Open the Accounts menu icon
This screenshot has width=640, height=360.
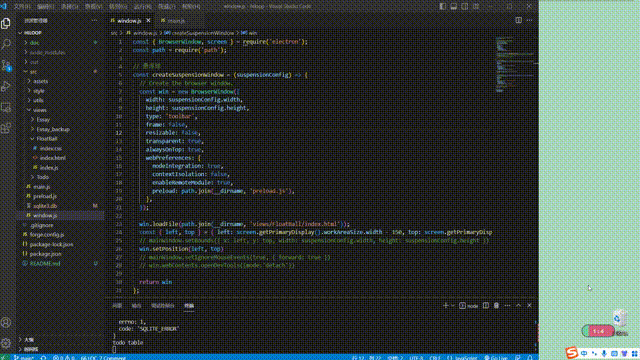[x=6, y=322]
